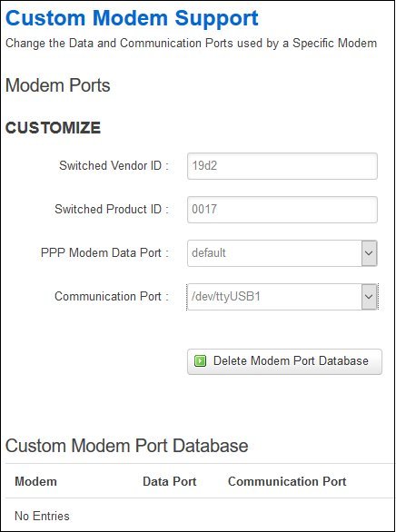Click the green icon on Delete Modem Port Database

tap(200, 361)
